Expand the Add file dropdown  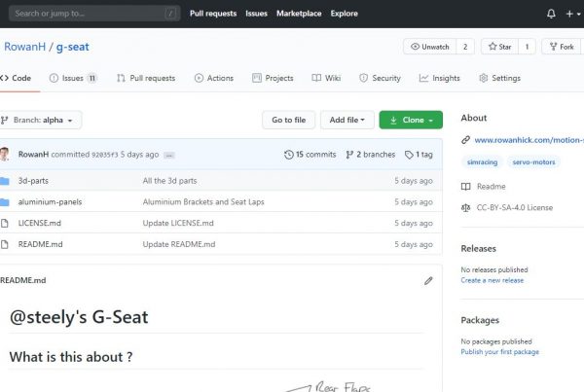(347, 120)
